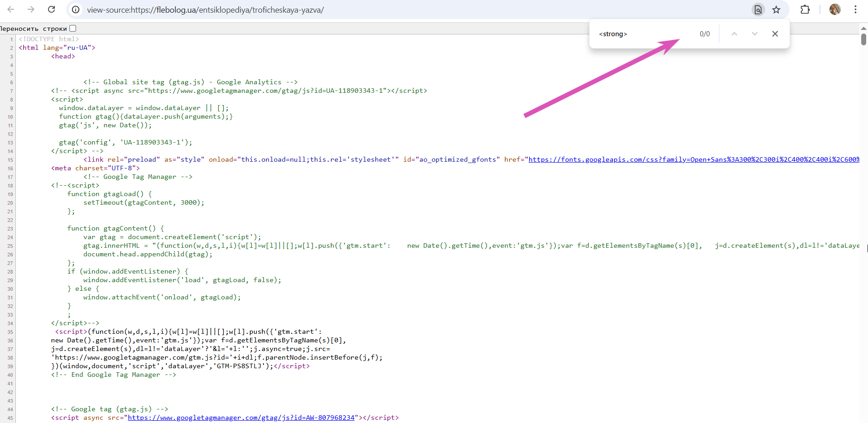The height and width of the screenshot is (423, 868).
Task: Reload the view-source page
Action: click(52, 10)
